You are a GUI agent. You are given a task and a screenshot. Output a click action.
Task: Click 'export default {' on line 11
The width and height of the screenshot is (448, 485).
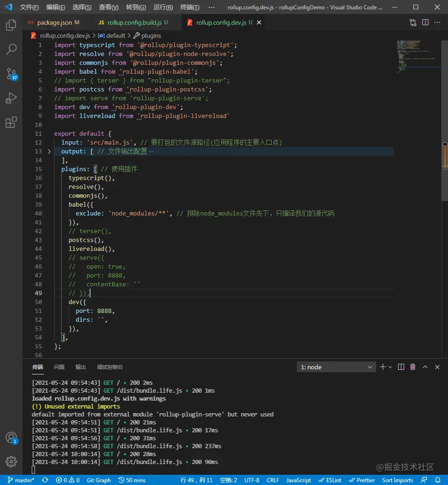[x=83, y=134]
